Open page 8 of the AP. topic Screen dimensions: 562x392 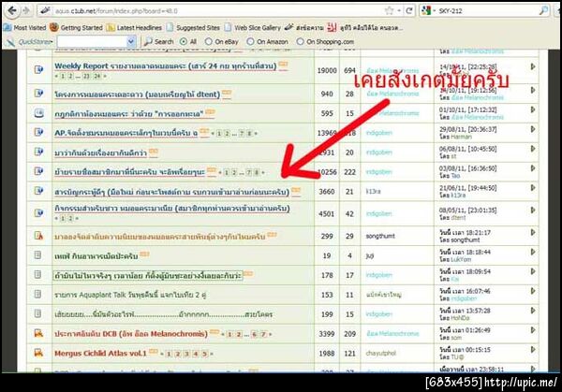point(249,134)
